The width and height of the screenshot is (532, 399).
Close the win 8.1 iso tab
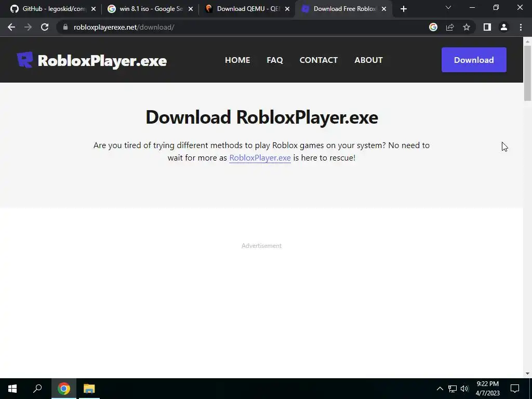[x=191, y=9]
